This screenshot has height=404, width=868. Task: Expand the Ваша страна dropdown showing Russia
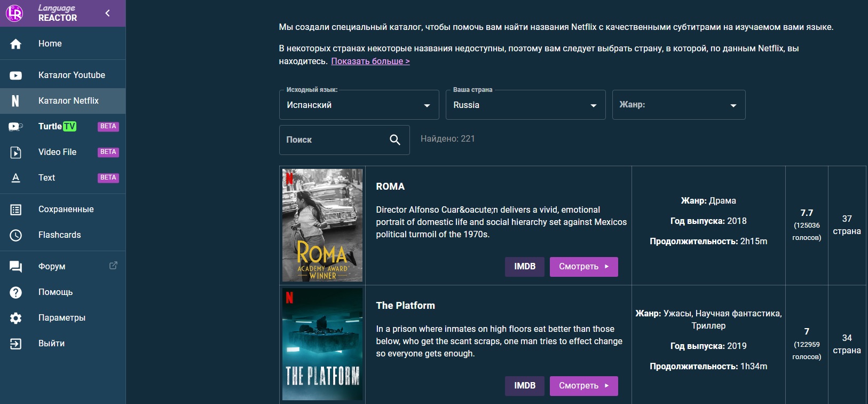(526, 105)
